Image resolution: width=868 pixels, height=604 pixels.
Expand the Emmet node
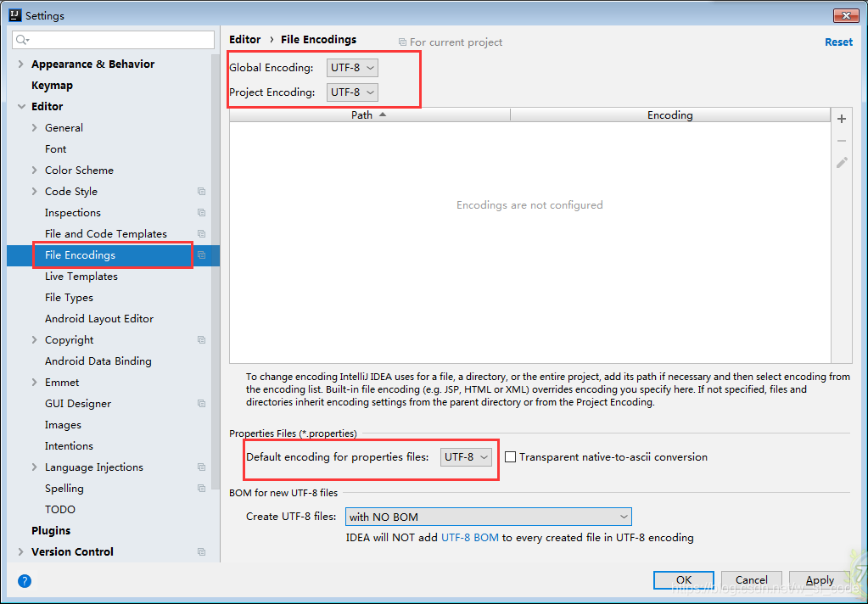click(x=34, y=383)
